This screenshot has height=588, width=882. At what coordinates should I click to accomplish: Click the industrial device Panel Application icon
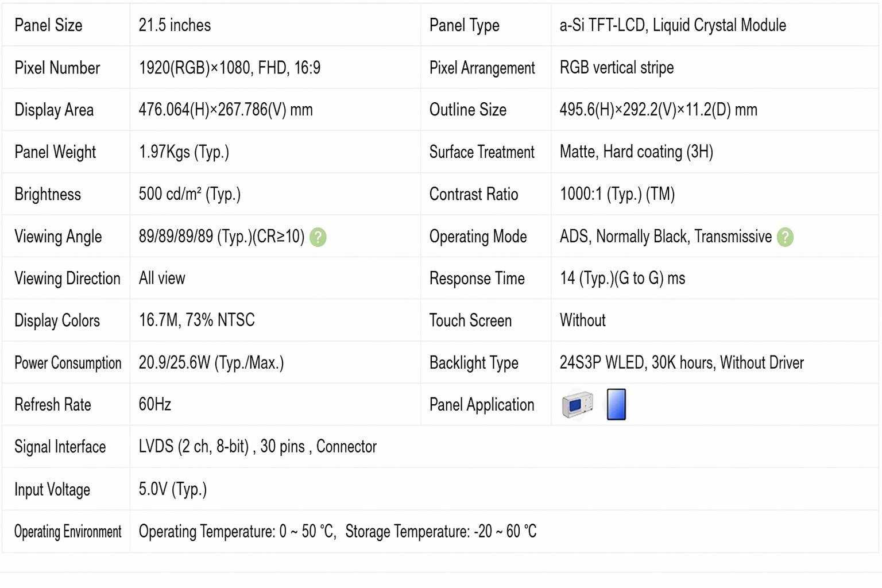pyautogui.click(x=578, y=405)
